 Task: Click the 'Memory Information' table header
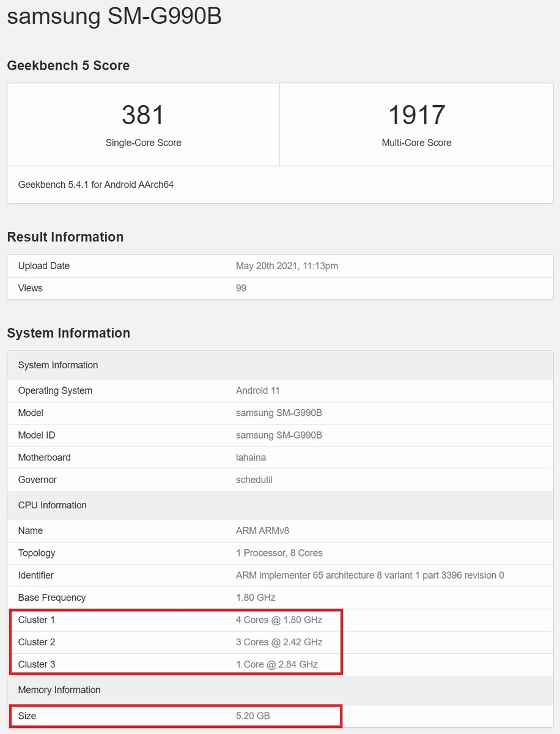[x=280, y=690]
